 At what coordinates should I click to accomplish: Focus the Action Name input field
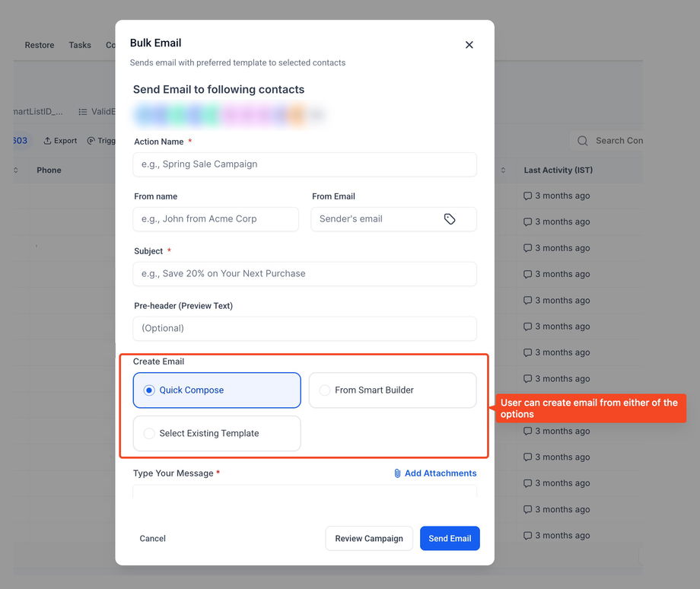(305, 164)
